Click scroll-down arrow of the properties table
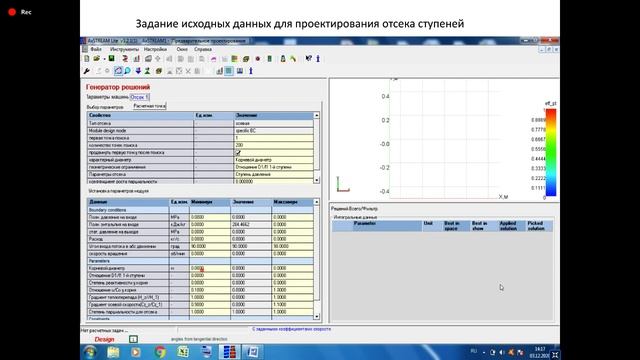This screenshot has height=360, width=640. (317, 180)
